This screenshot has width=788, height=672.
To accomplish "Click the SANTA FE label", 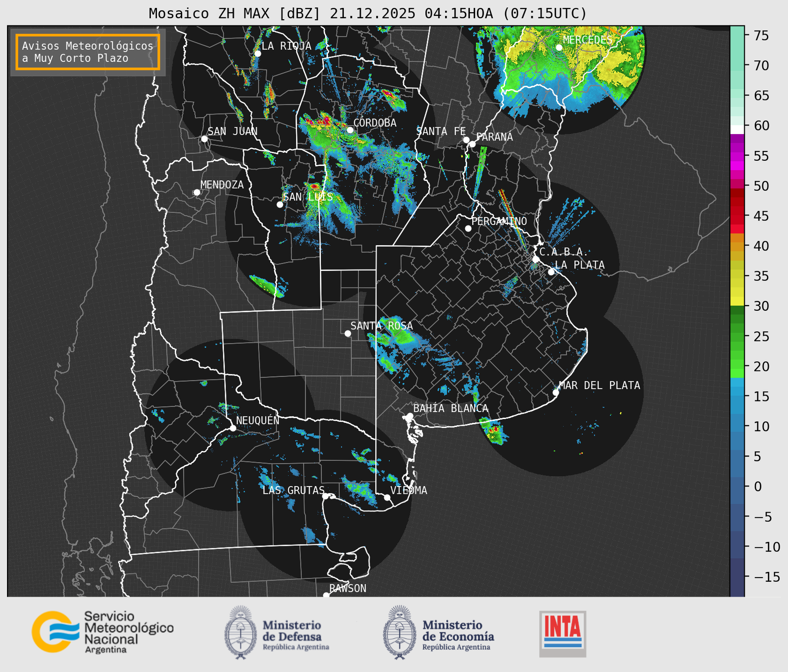I will (x=441, y=131).
